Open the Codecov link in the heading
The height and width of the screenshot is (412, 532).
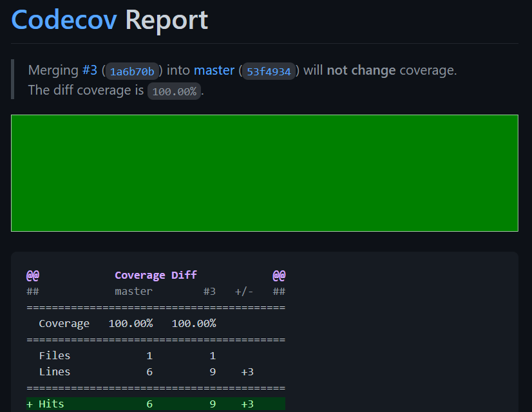(x=64, y=20)
